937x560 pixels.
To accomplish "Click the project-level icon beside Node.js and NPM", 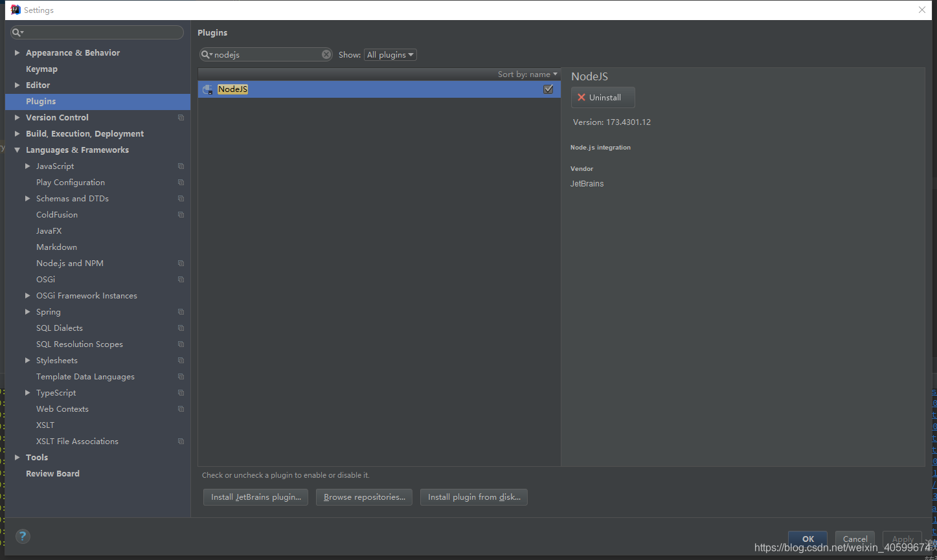I will coord(181,263).
